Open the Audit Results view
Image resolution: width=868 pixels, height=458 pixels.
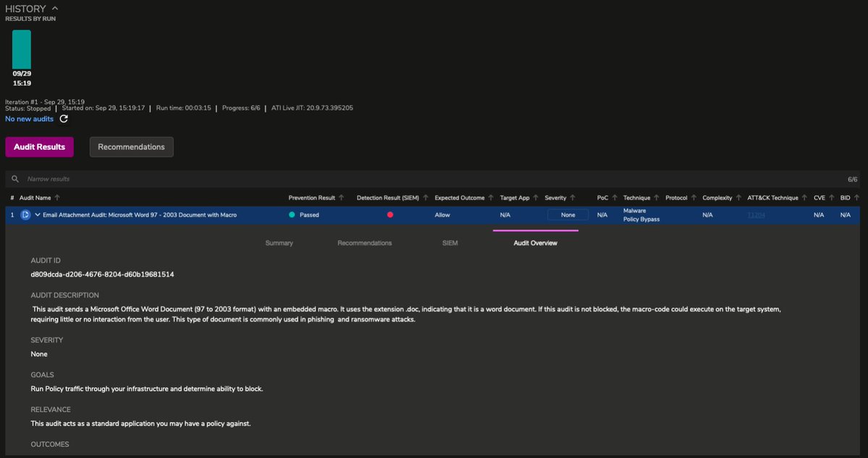(x=40, y=147)
